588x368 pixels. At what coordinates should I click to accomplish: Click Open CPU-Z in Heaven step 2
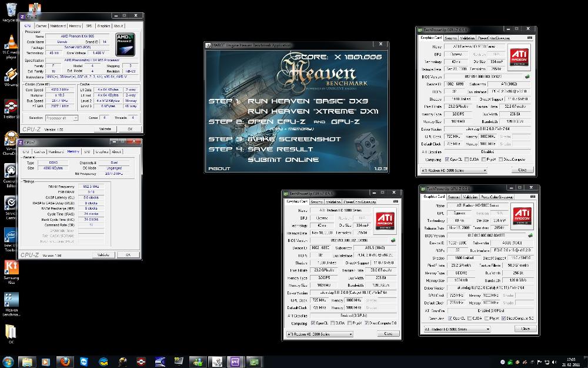(x=276, y=122)
